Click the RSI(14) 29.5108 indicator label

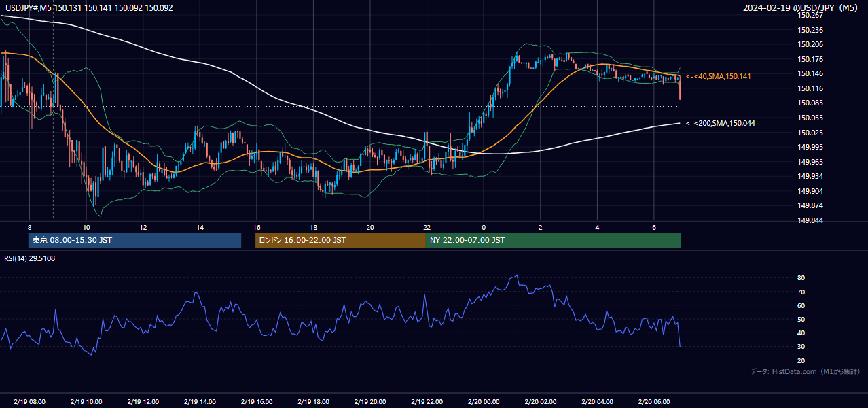tap(30, 258)
